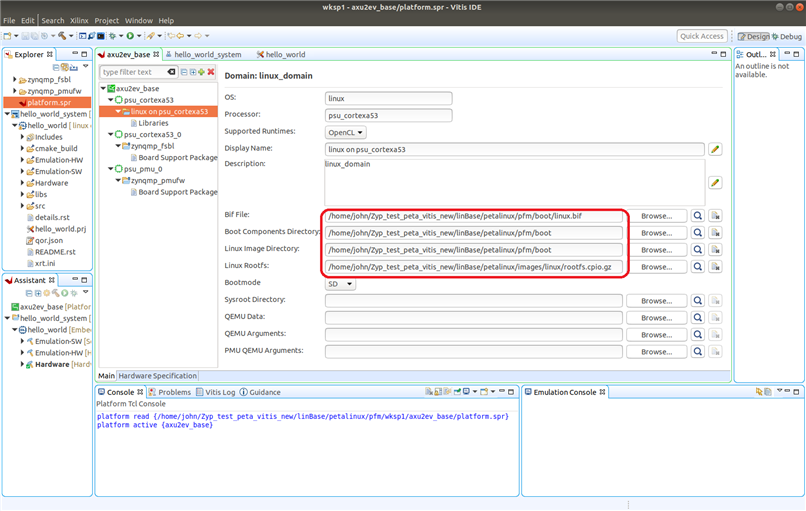Viewport: 806px width, 511px height.
Task: Click the Back navigation arrow icon
Action: coord(180,36)
